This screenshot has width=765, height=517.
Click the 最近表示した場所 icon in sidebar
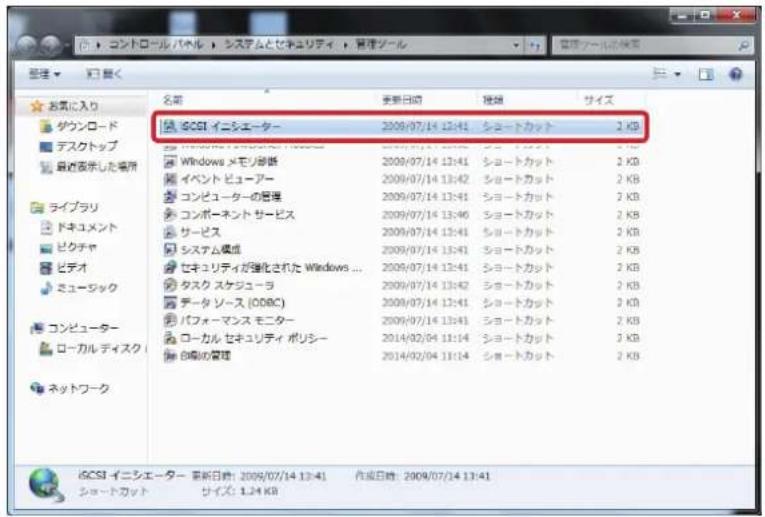46,167
